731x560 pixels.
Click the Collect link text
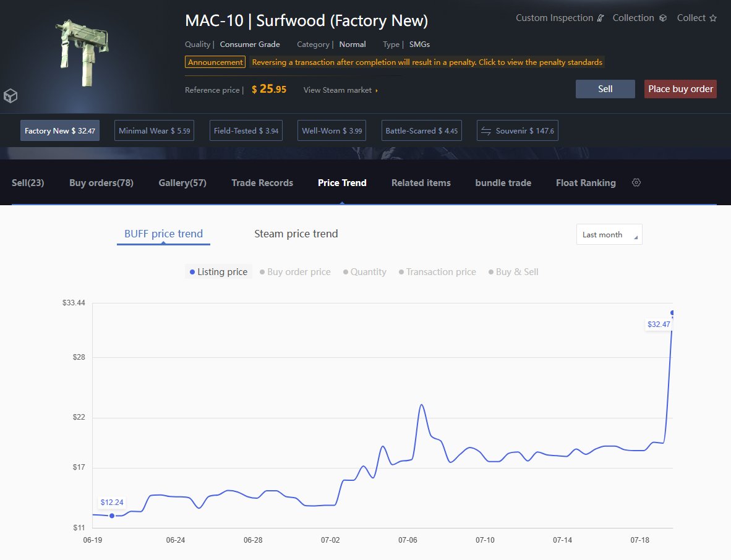(691, 18)
